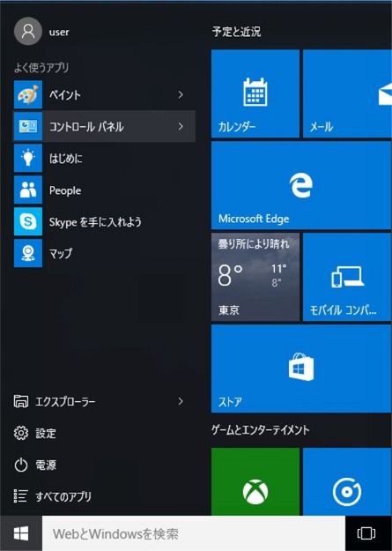Open the カレンダー tile

tap(255, 93)
